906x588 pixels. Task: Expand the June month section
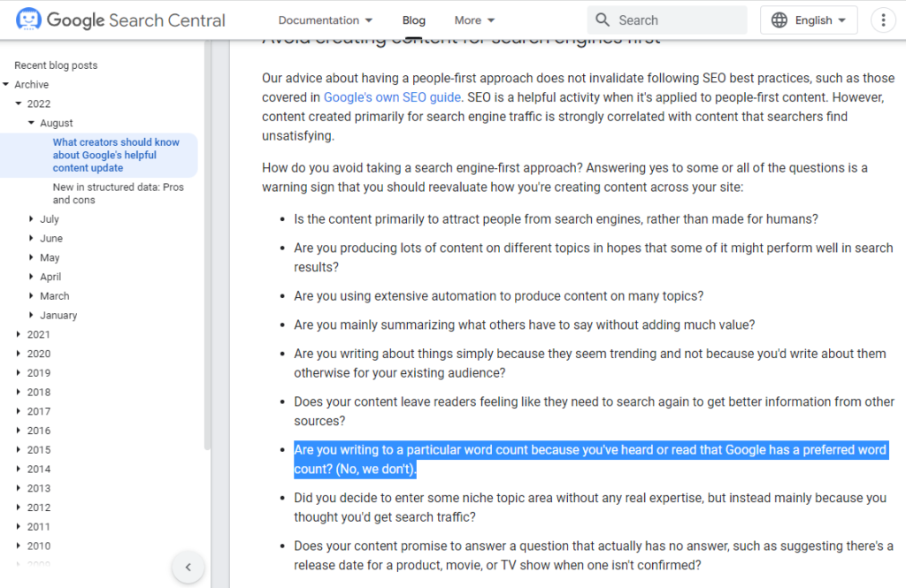point(31,238)
